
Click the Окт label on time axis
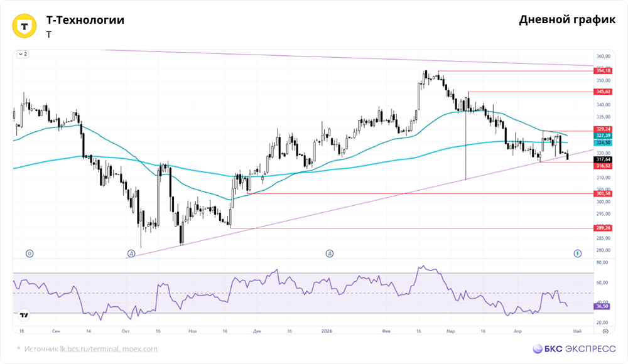(x=126, y=331)
